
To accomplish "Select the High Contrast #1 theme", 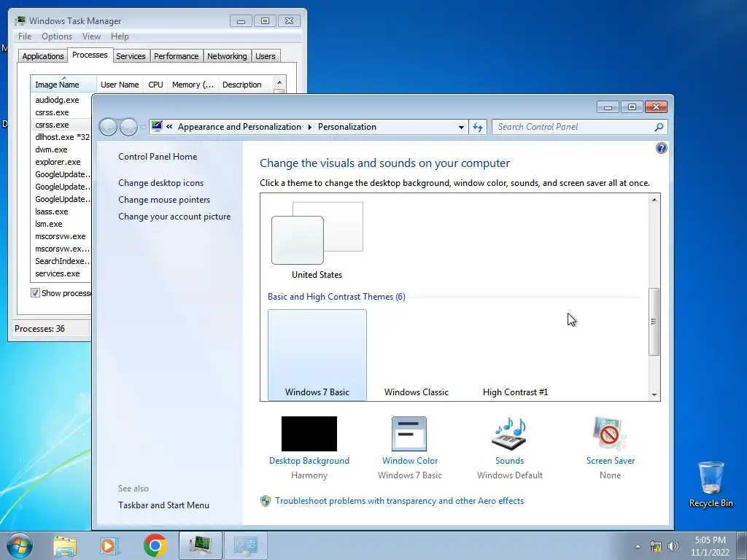I will [x=516, y=355].
